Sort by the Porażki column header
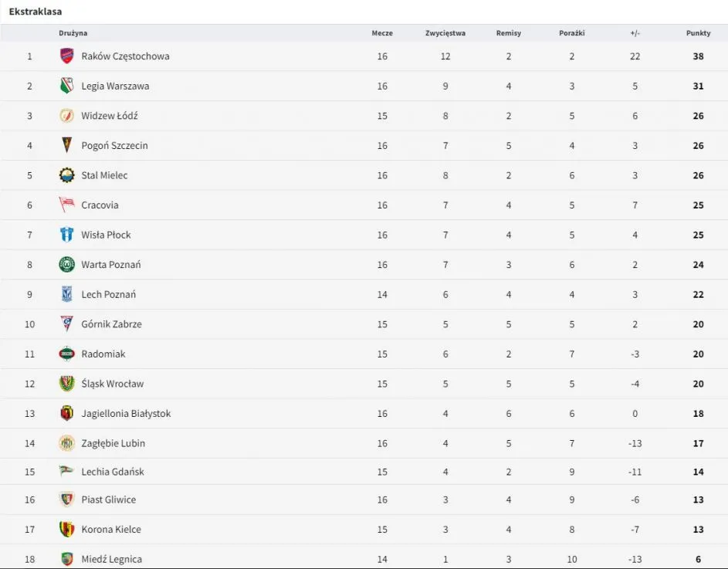The image size is (728, 569). click(x=572, y=33)
